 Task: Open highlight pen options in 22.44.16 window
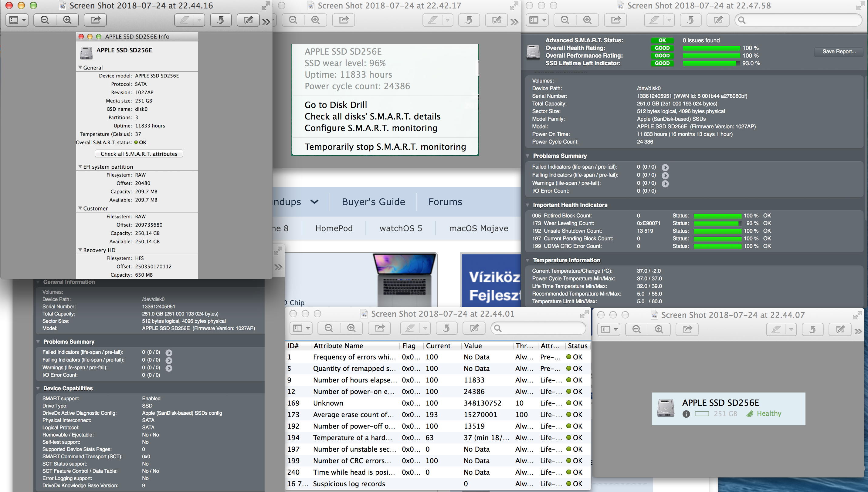click(x=199, y=20)
